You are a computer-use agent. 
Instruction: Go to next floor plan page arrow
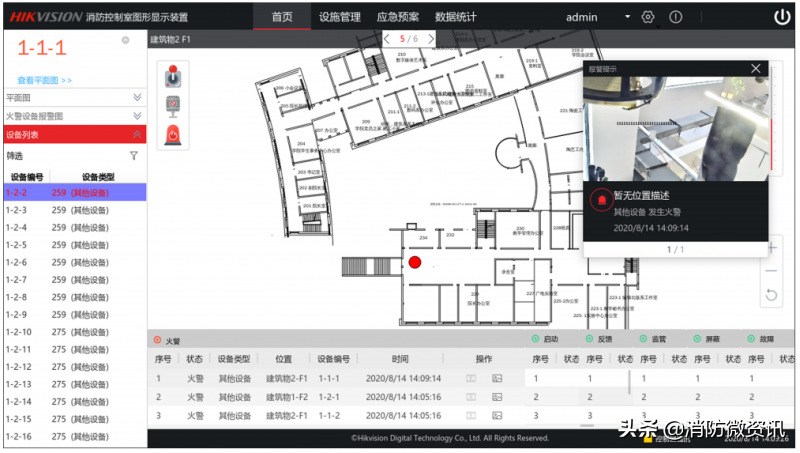coord(431,39)
